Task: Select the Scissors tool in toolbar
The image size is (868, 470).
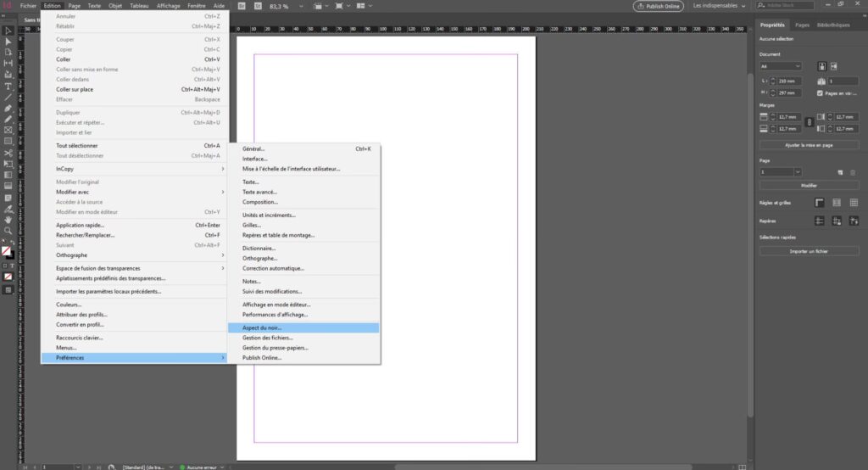Action: tap(8, 152)
